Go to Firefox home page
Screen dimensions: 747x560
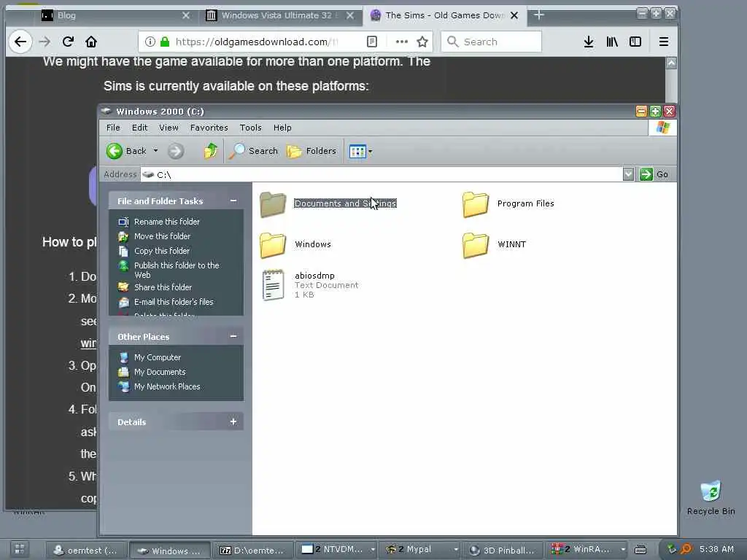91,42
